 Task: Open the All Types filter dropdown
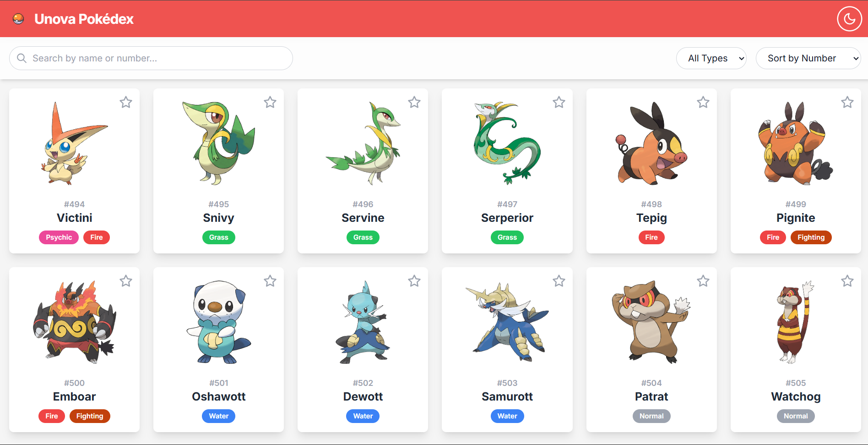[x=711, y=58]
